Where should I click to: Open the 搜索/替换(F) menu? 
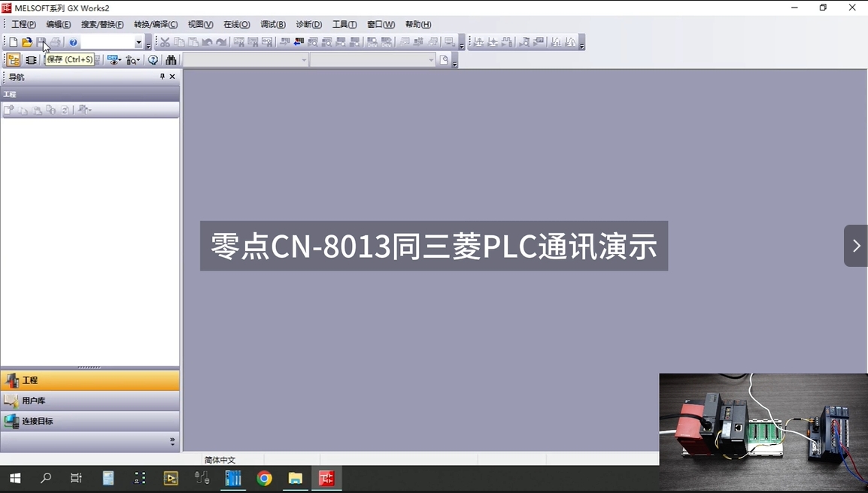tap(102, 24)
